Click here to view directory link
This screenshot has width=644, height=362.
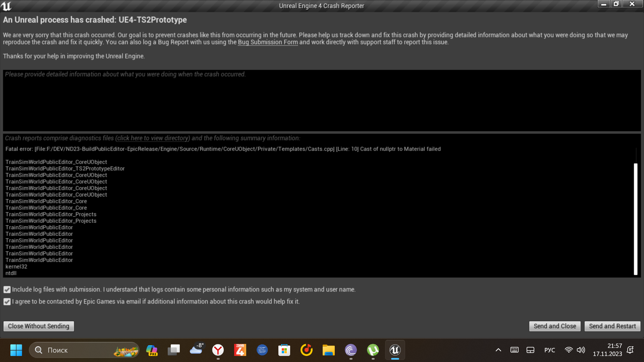pos(153,138)
